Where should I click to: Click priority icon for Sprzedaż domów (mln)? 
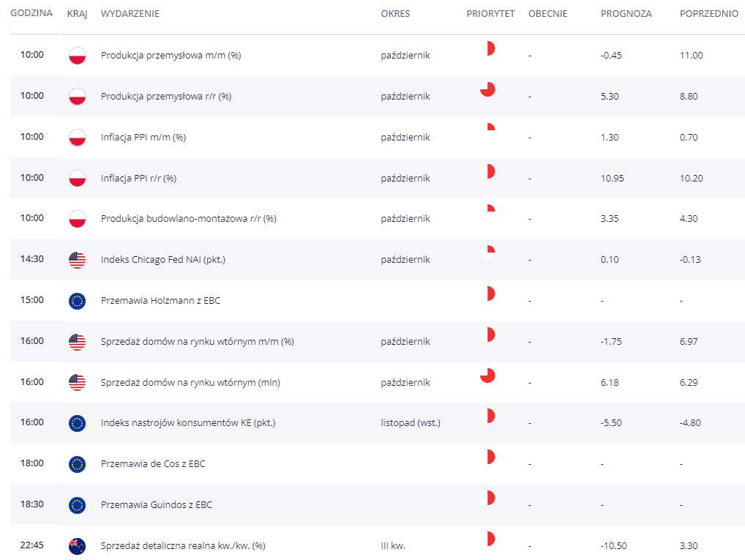pyautogui.click(x=487, y=376)
